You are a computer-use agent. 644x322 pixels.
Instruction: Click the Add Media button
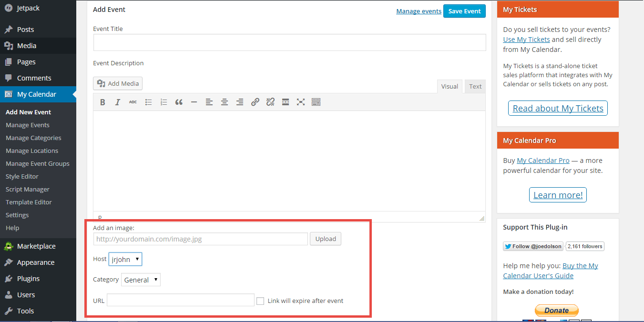pyautogui.click(x=118, y=83)
